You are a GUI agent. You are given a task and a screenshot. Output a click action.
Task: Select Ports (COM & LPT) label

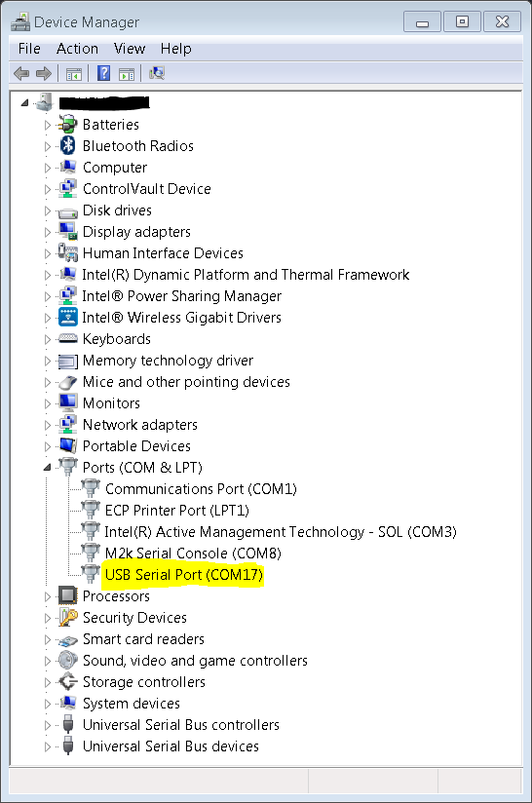pos(142,467)
